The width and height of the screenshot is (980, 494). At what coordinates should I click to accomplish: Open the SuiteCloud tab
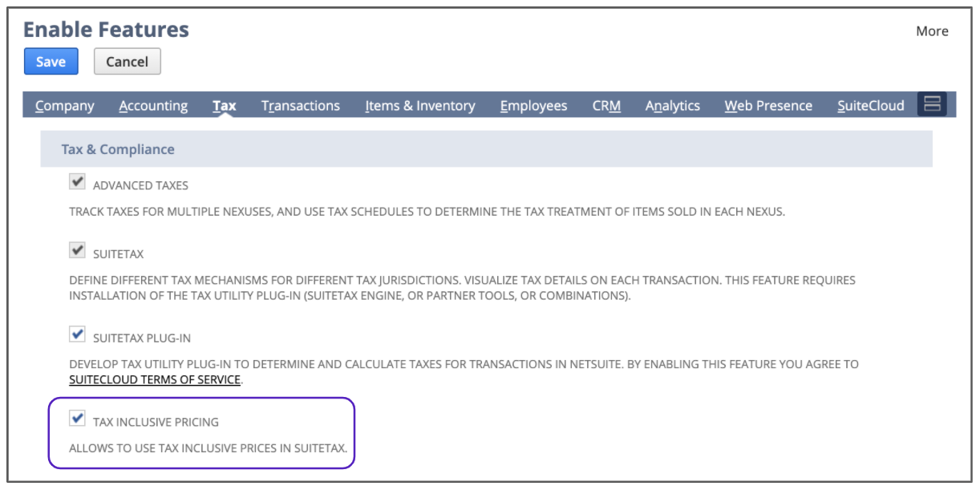(871, 106)
